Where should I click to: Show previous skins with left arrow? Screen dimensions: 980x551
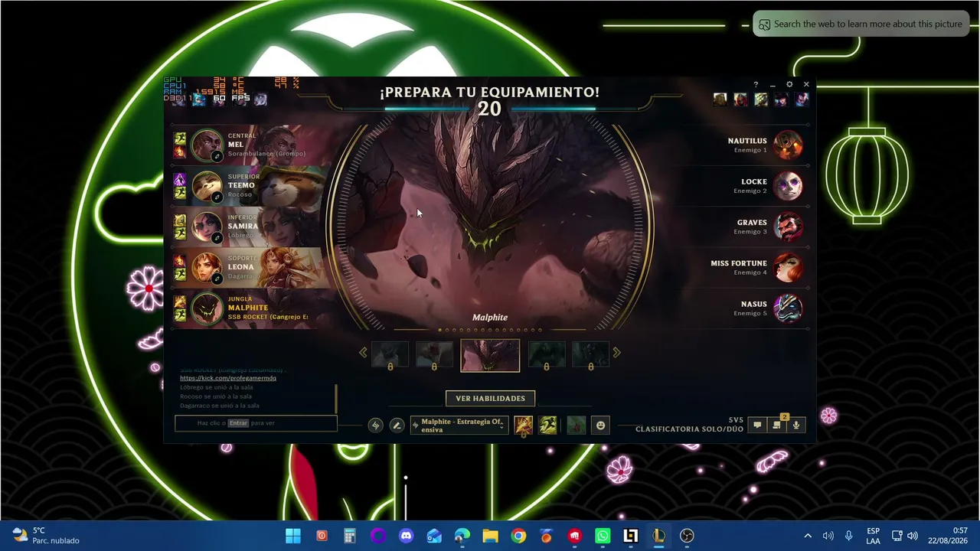pyautogui.click(x=363, y=353)
